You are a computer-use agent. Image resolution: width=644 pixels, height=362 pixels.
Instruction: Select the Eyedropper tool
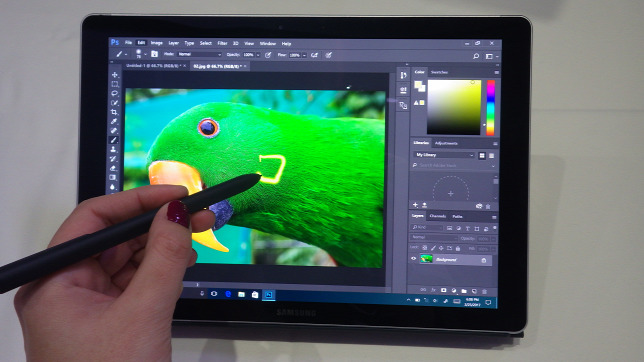pos(114,122)
